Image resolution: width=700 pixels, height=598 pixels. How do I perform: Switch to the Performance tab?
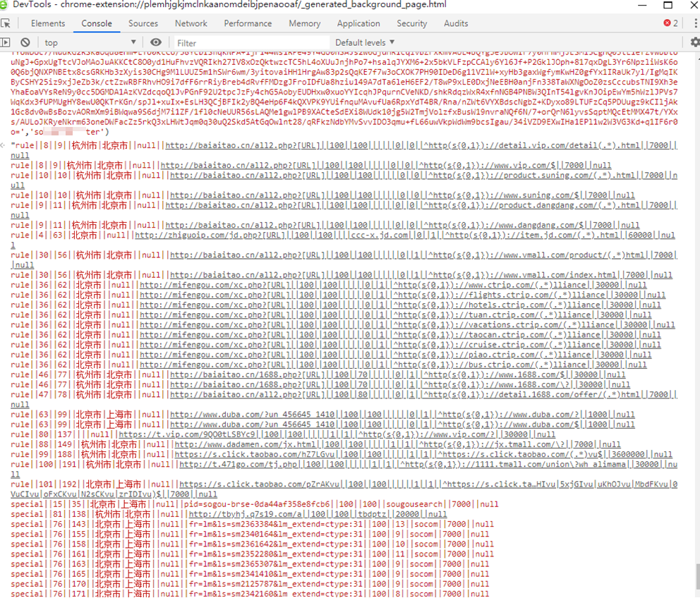click(x=248, y=23)
